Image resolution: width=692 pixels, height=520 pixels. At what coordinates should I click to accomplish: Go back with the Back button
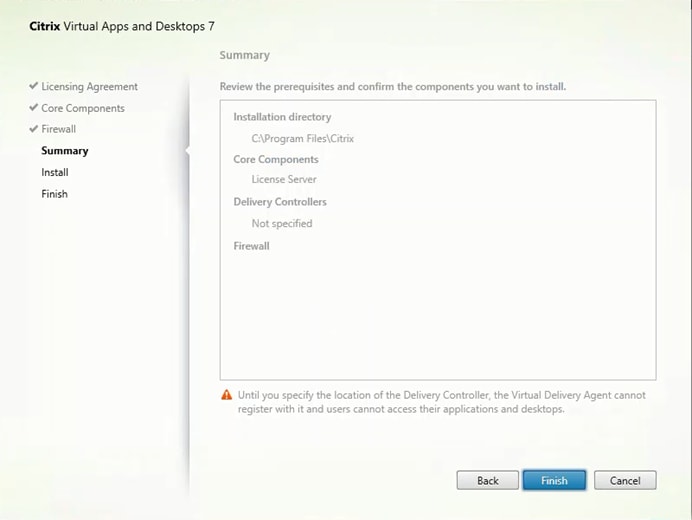[x=488, y=480]
